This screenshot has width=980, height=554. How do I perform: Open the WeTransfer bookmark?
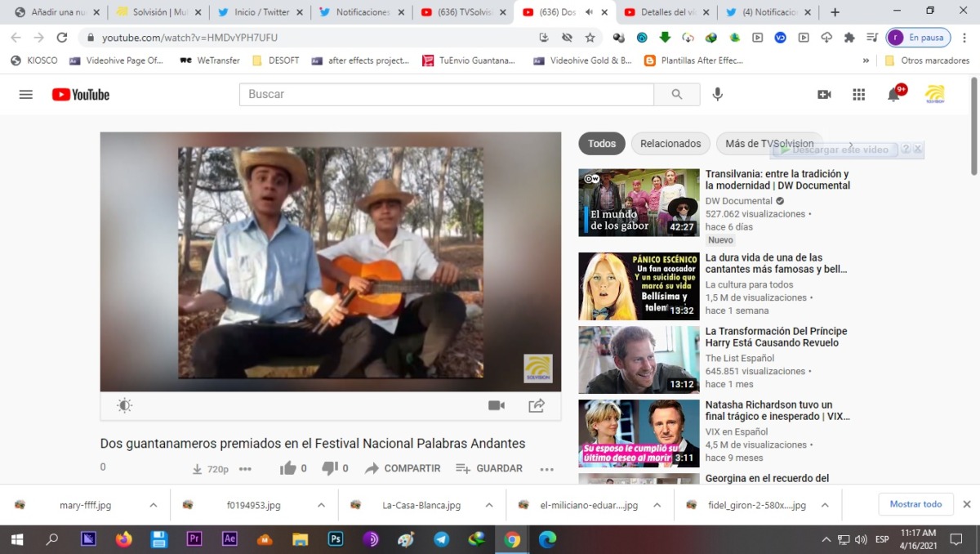[x=209, y=60]
